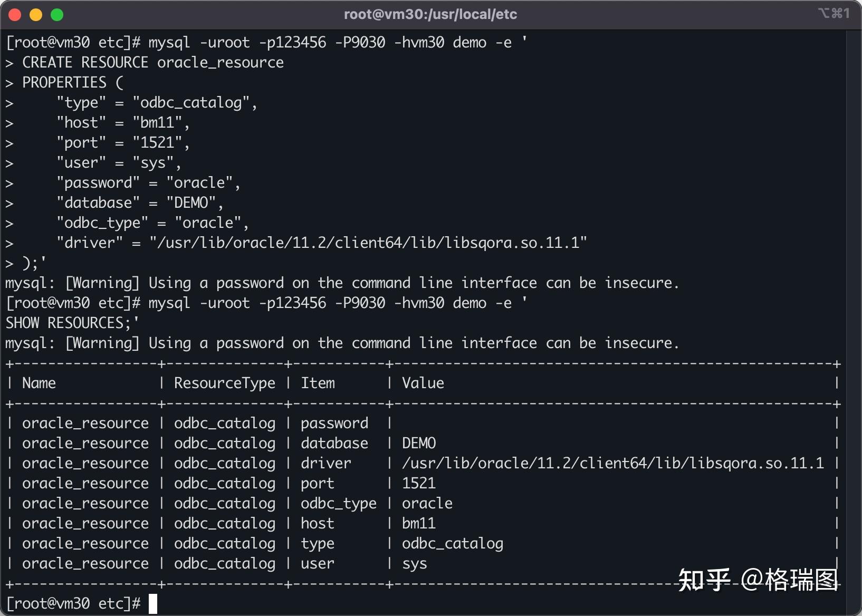862x616 pixels.
Task: Click the keyboard shortcut indicator in title bar
Action: point(834,13)
